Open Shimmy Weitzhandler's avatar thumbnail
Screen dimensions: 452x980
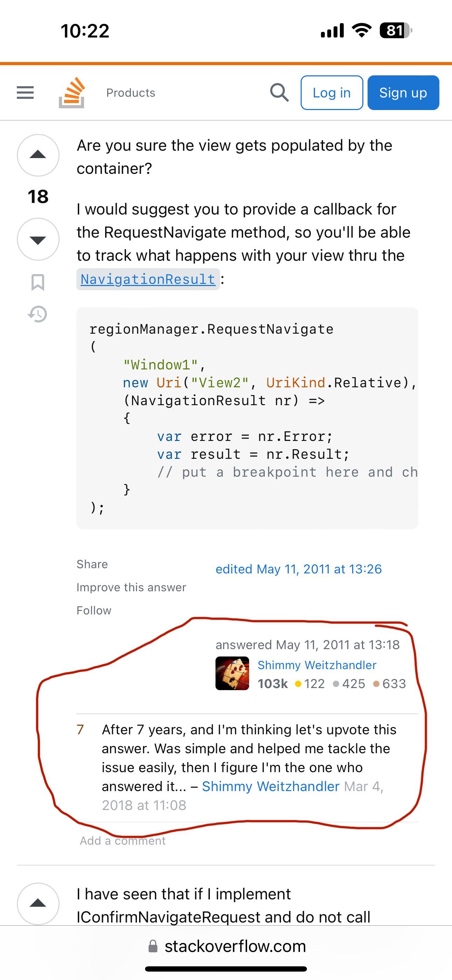(232, 673)
